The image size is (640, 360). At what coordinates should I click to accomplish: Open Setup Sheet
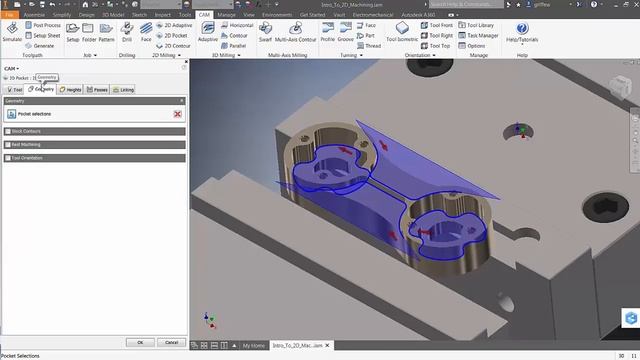[43, 36]
